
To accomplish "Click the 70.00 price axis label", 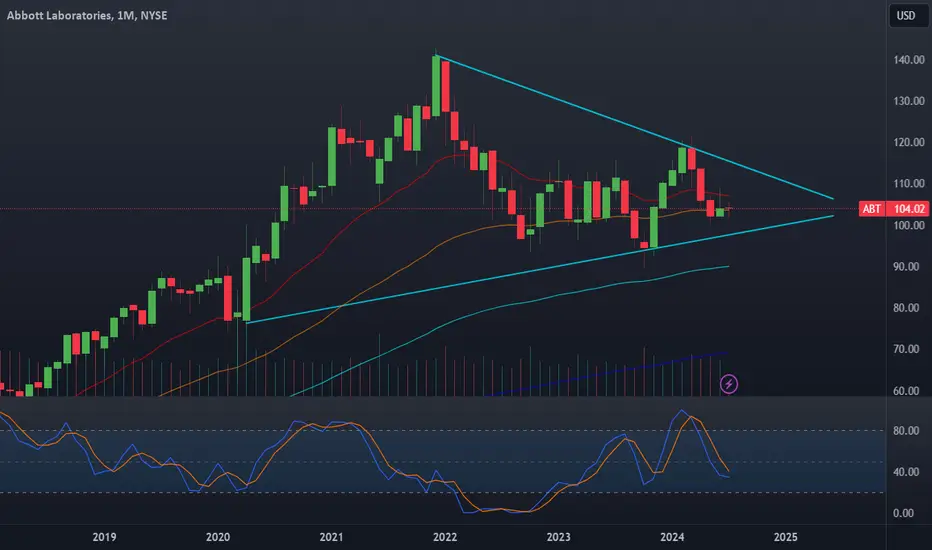I will click(906, 349).
